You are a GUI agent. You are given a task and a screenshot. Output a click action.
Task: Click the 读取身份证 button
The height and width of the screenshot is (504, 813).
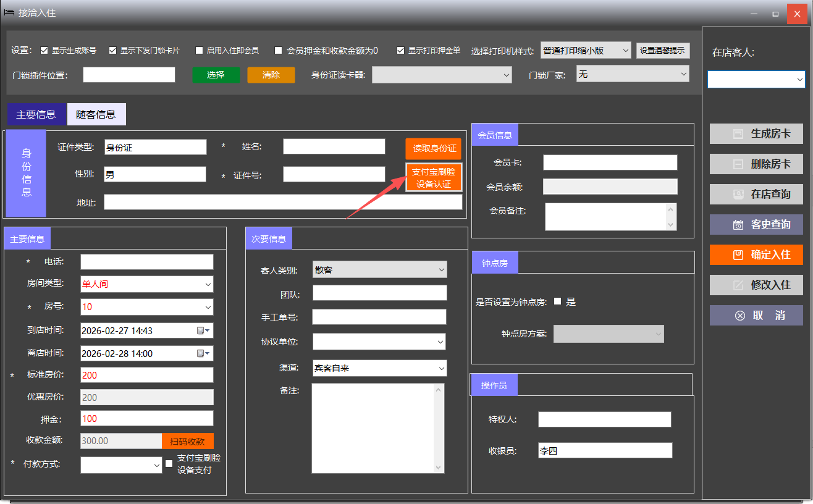point(434,149)
